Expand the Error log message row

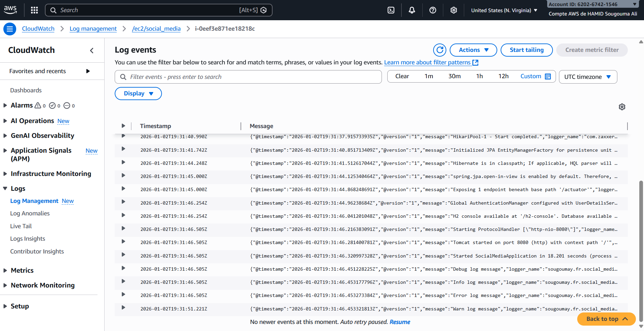(123, 294)
